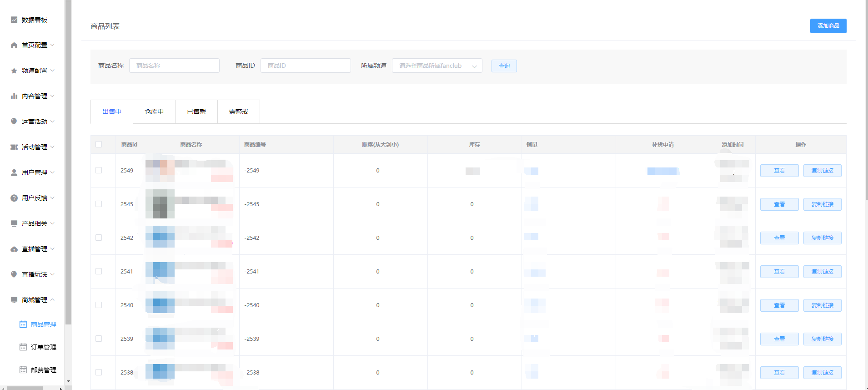Image resolution: width=868 pixels, height=390 pixels.
Task: Switch to the 仓库中 tab
Action: coord(154,111)
